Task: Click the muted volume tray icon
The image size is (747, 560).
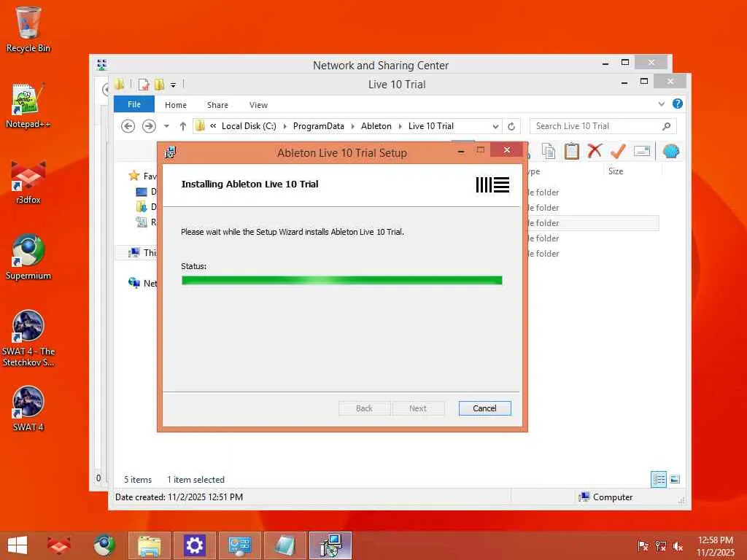Action: 678,545
